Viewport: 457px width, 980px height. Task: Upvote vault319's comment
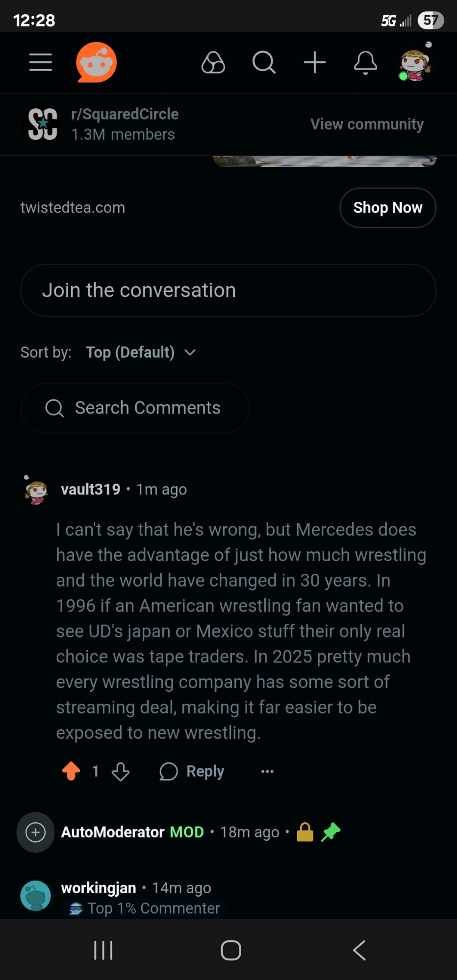point(72,771)
